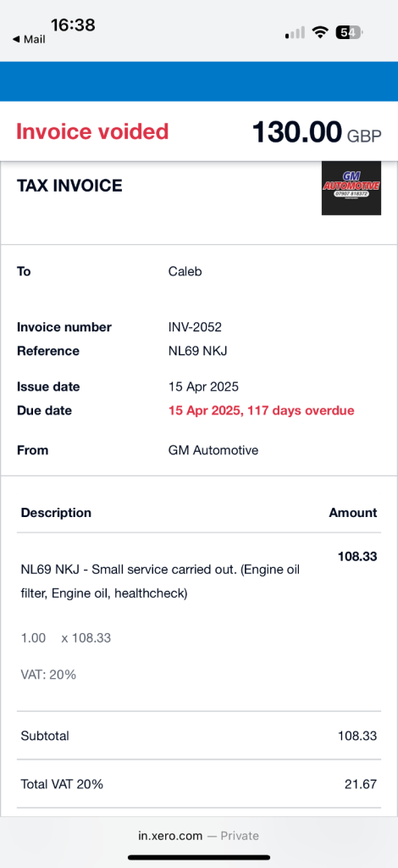Viewport: 398px width, 868px height.
Task: Tap the cellular signal bars icon
Action: pos(296,33)
